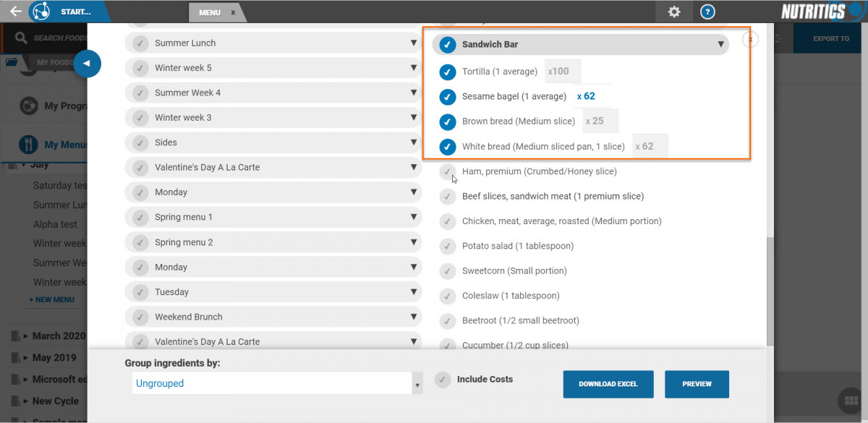Image resolution: width=868 pixels, height=423 pixels.
Task: Click the My Menus fork-knife icon
Action: coord(28,144)
